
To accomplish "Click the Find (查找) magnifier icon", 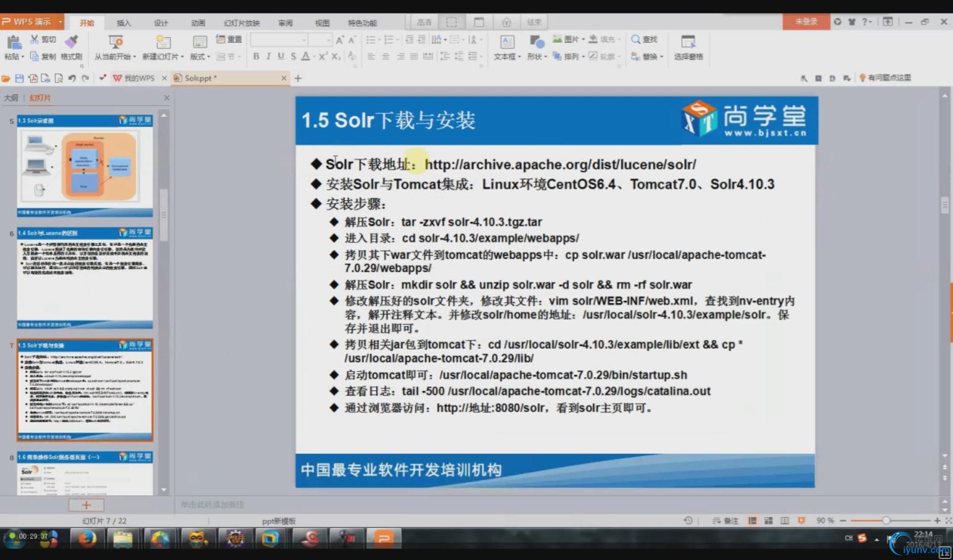I will (x=635, y=39).
